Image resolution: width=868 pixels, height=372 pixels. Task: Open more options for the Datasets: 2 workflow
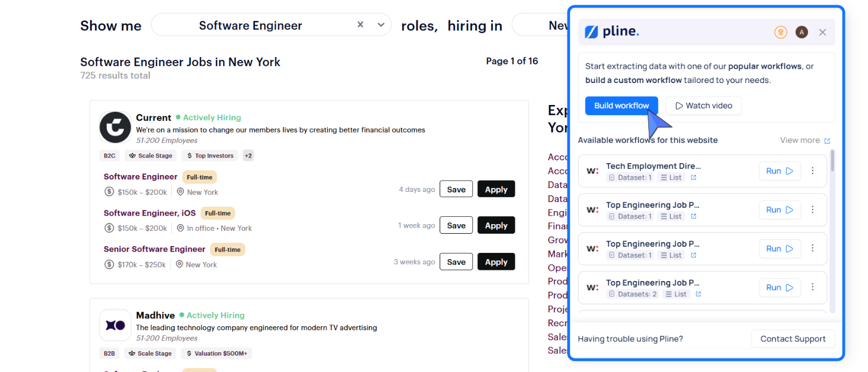(x=813, y=287)
